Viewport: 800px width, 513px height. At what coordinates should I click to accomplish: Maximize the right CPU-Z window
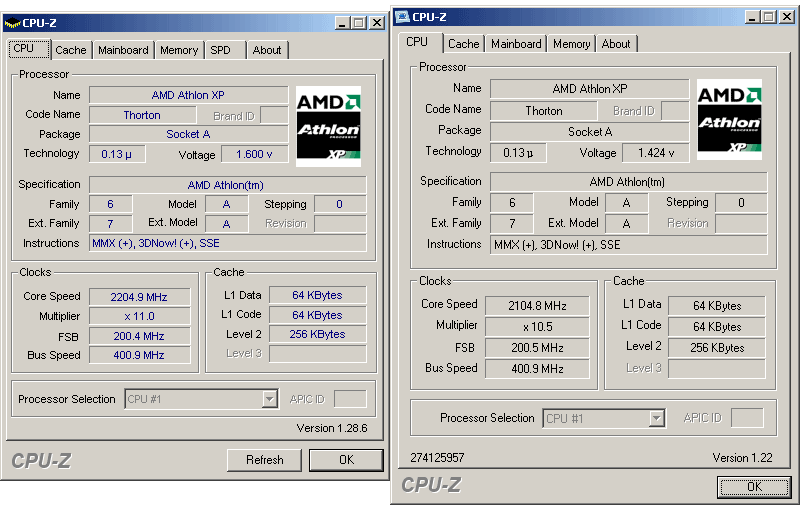pos(769,17)
